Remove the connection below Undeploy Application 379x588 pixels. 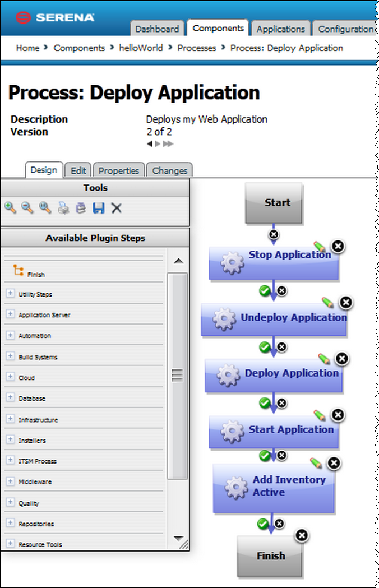282,347
